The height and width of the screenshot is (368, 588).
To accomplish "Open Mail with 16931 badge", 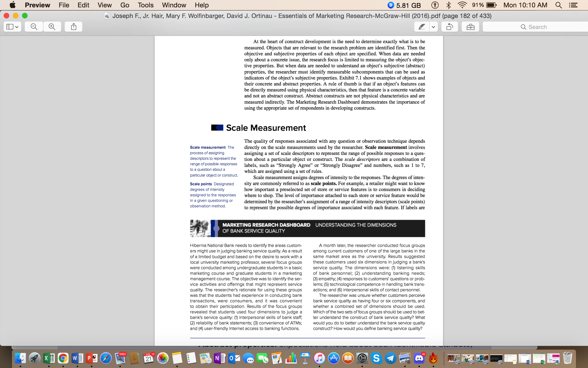I will tap(120, 358).
